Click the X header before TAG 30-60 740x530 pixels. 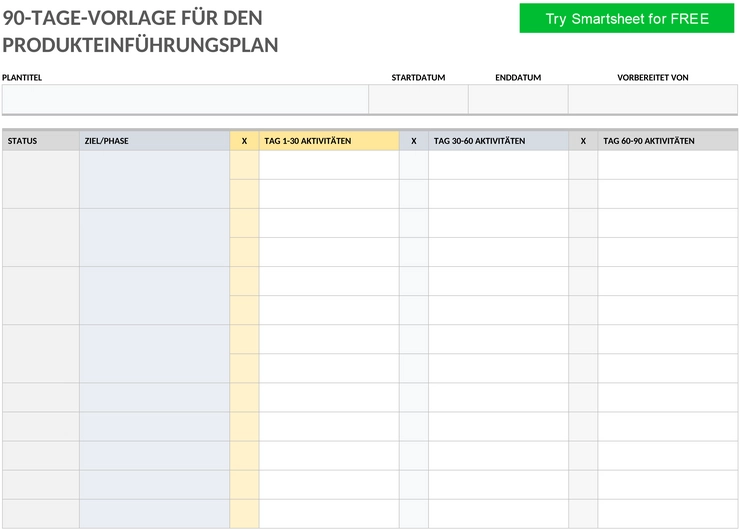pyautogui.click(x=414, y=141)
